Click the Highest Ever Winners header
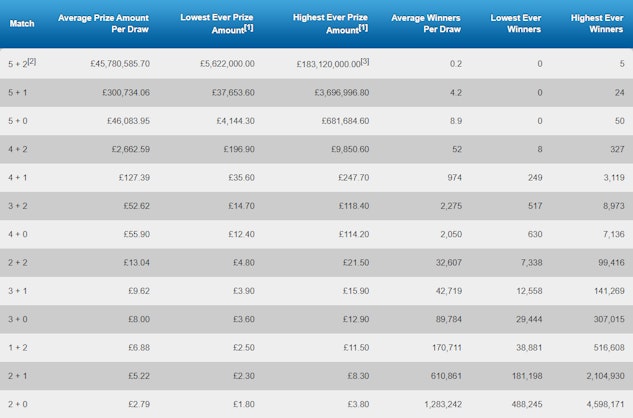633x418 pixels. [597, 23]
